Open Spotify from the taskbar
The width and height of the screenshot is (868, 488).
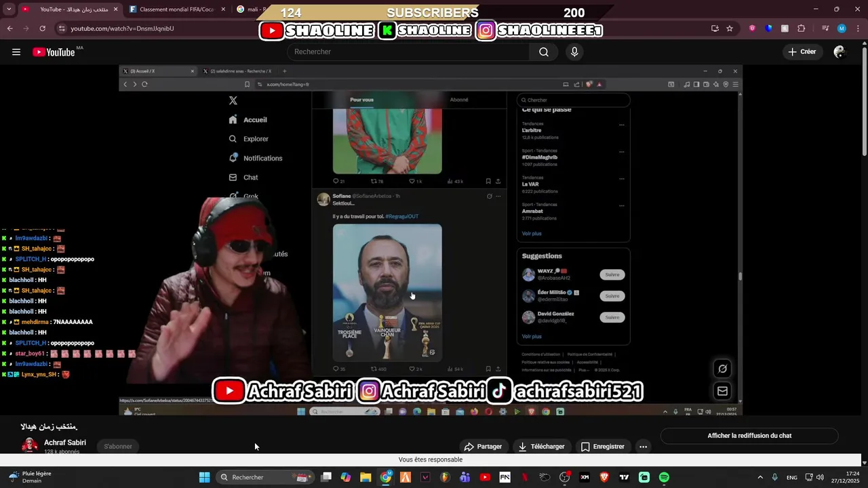pyautogui.click(x=664, y=477)
